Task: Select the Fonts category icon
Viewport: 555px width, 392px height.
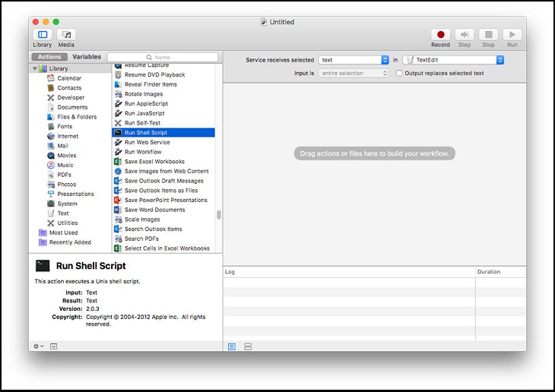Action: tap(51, 126)
